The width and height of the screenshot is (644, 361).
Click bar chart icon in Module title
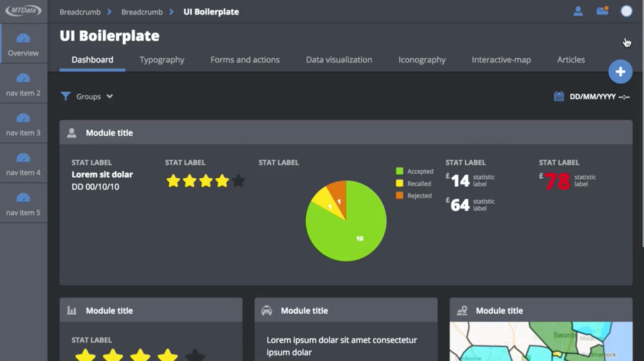(71, 310)
